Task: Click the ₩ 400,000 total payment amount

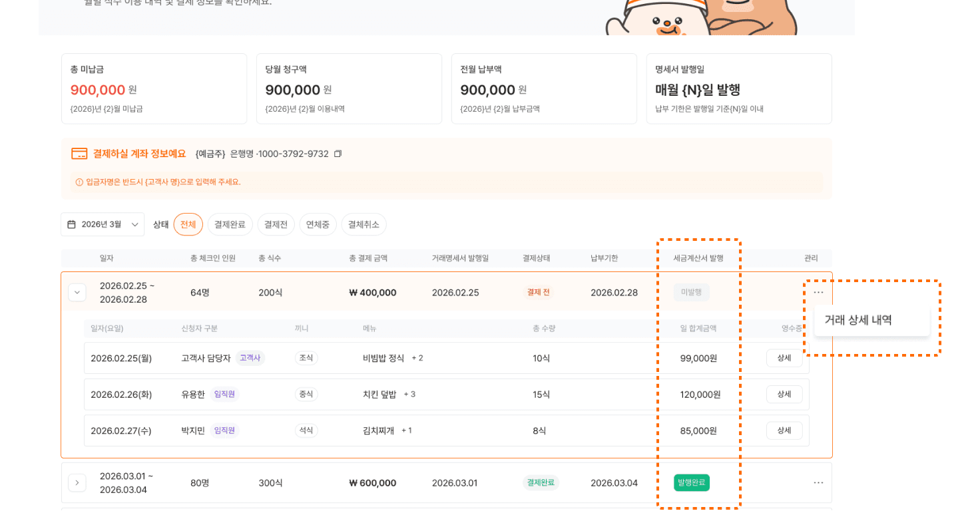Action: [373, 292]
